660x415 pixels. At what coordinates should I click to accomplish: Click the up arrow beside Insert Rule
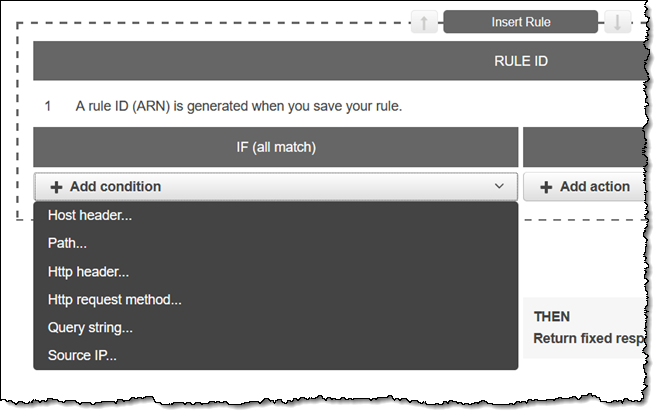coord(425,22)
